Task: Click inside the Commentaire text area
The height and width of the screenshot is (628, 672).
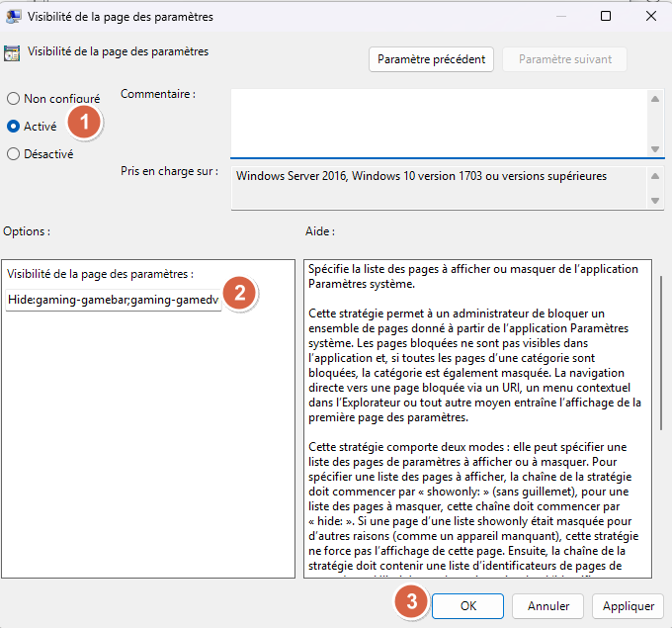Action: pos(439,123)
